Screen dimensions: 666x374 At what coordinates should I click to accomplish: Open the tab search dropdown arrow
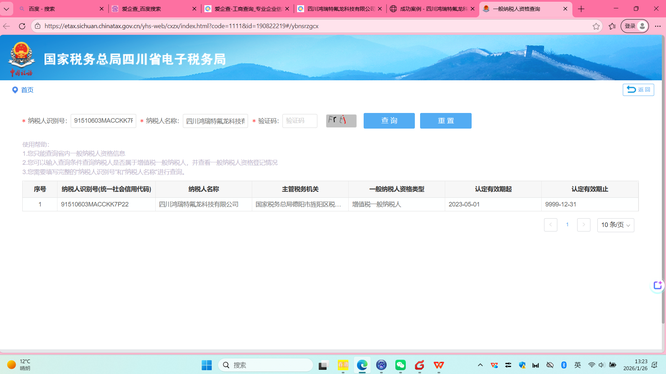(6, 8)
